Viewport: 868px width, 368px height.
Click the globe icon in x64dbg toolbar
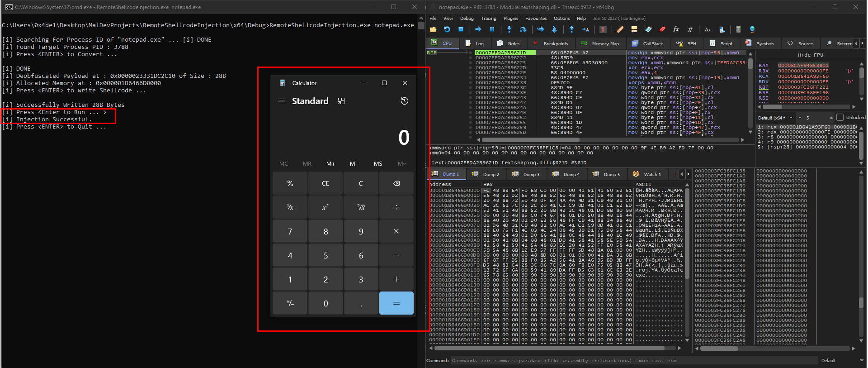pos(752,29)
